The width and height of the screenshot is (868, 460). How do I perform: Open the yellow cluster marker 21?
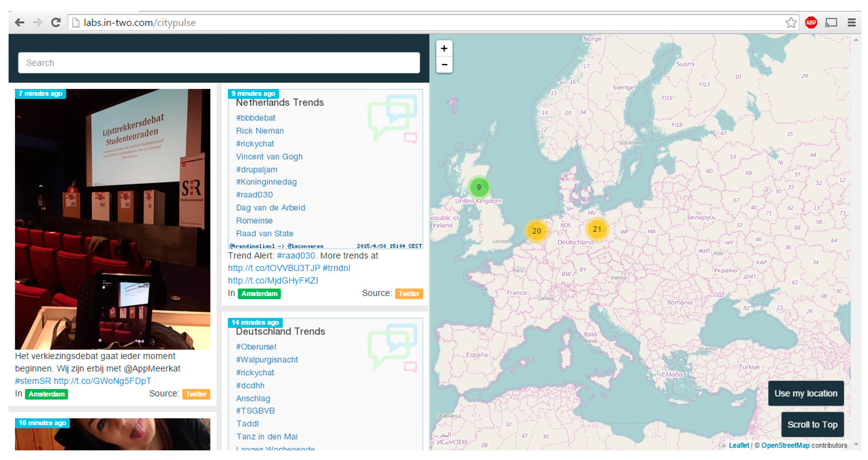click(597, 229)
